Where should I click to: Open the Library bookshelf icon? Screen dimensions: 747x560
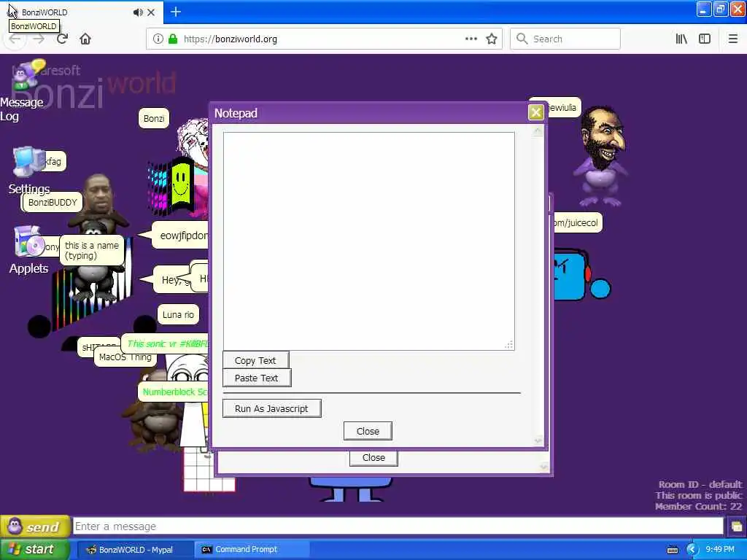pyautogui.click(x=681, y=39)
